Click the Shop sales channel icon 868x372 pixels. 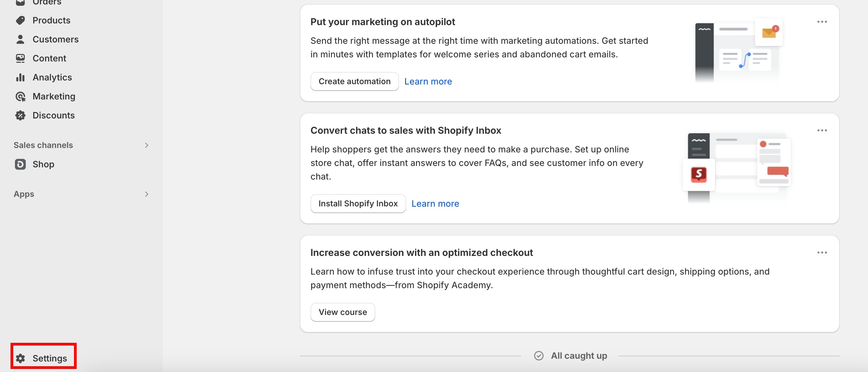pos(21,164)
